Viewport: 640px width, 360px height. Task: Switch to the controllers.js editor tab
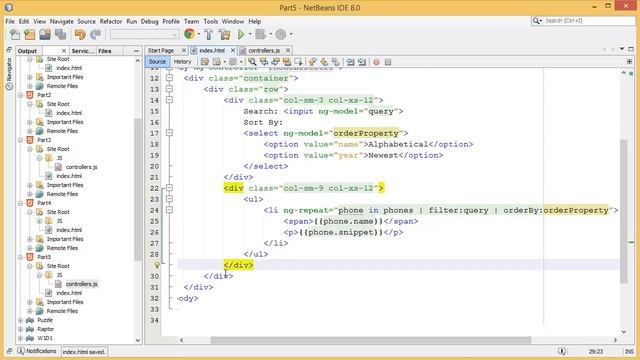coord(264,50)
